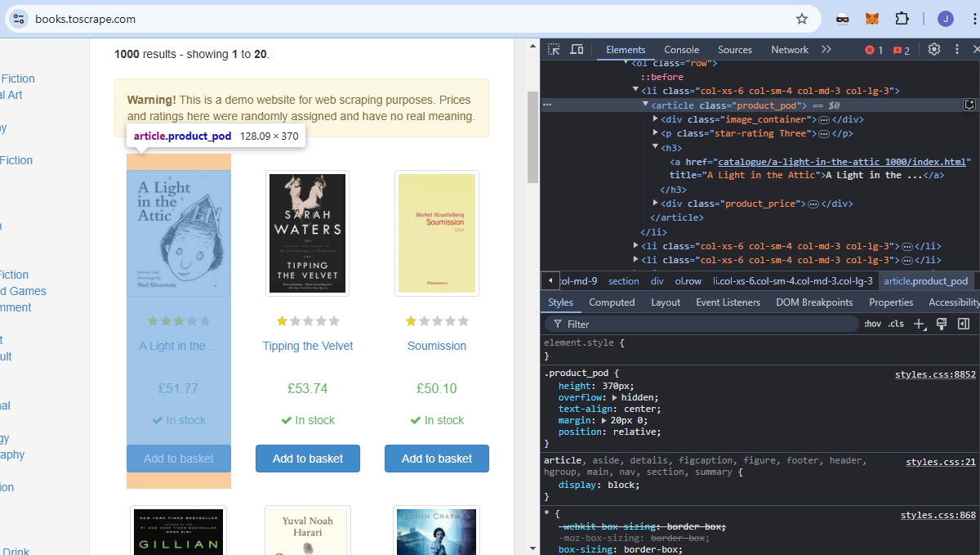Click the Styles Filter input field
The width and height of the screenshot is (980, 555).
653,324
